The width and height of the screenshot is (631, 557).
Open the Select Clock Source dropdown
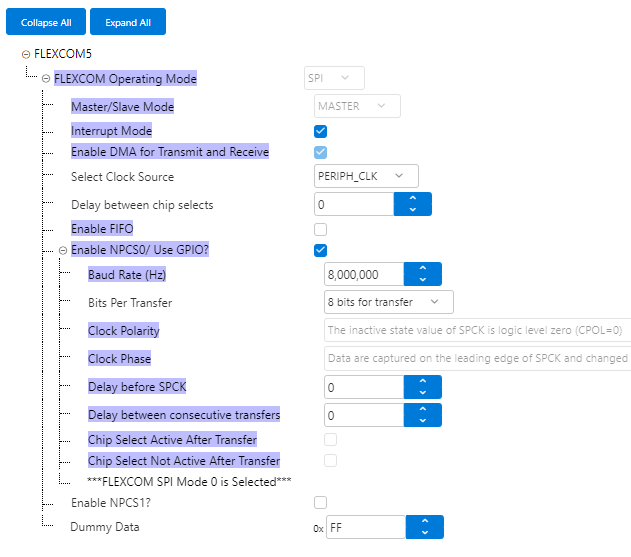click(366, 177)
